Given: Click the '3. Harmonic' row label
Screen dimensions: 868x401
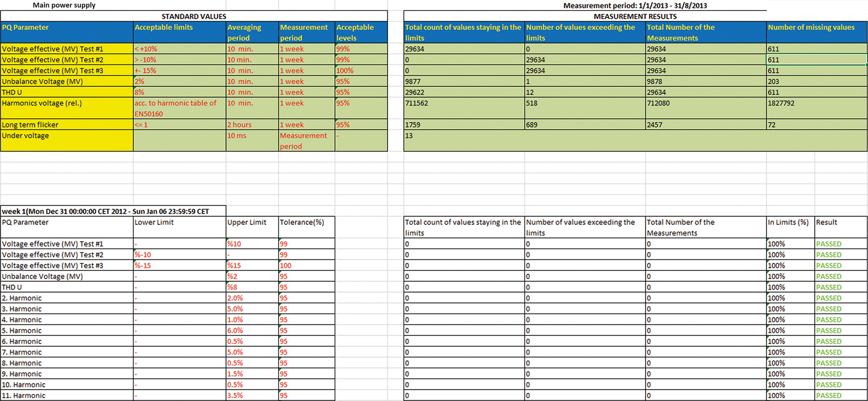Looking at the screenshot, I should (x=67, y=309).
